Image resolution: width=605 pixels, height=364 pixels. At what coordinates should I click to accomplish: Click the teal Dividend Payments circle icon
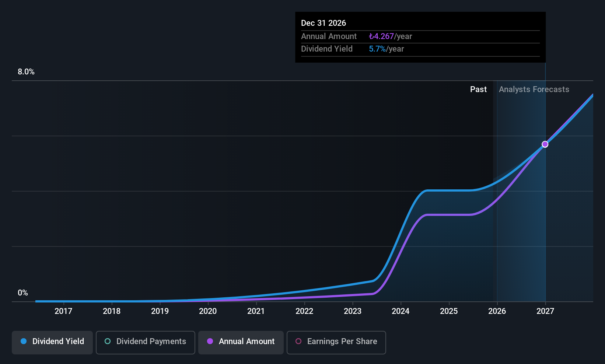click(108, 341)
